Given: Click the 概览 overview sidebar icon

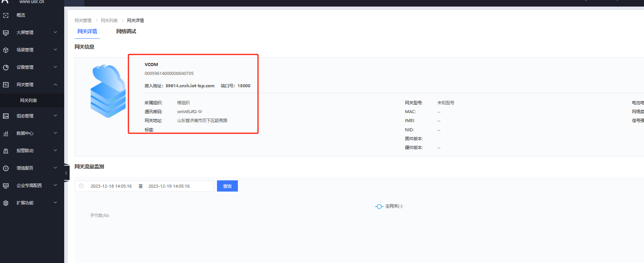Looking at the screenshot, I should 6,15.
